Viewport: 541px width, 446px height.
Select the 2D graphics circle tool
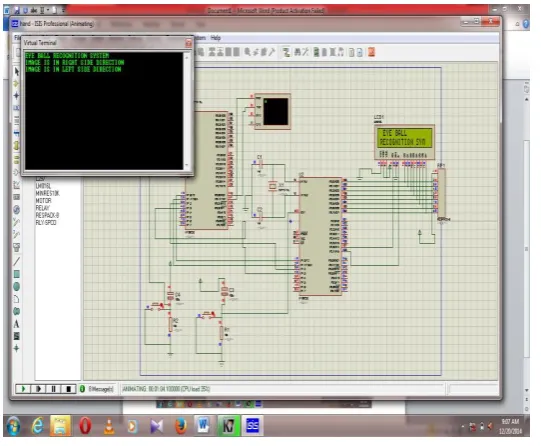point(17,287)
